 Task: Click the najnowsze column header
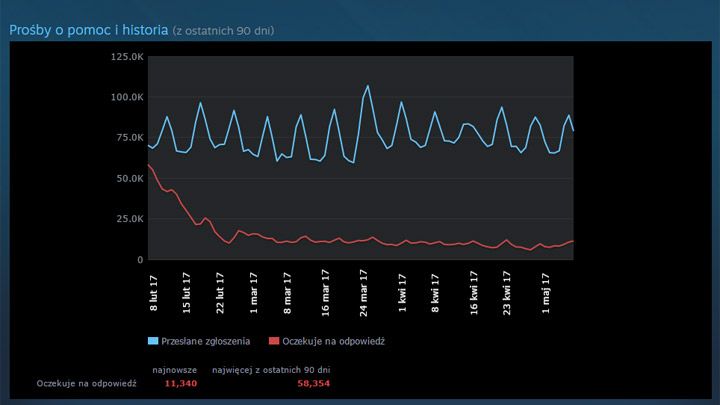click(x=174, y=370)
